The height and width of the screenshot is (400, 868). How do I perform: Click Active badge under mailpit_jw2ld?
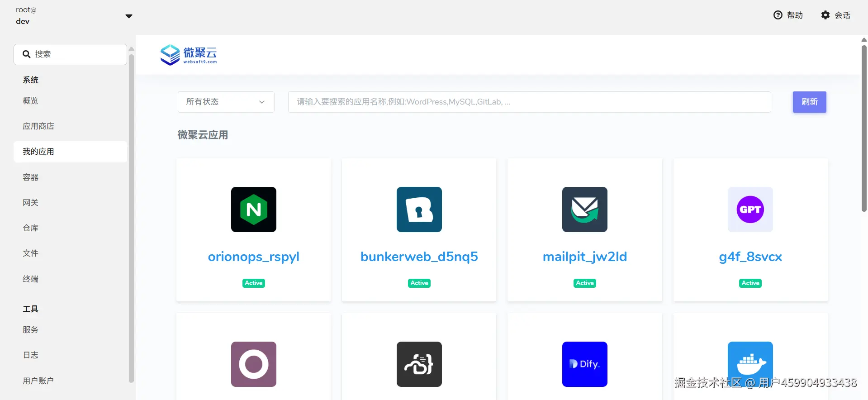[584, 283]
